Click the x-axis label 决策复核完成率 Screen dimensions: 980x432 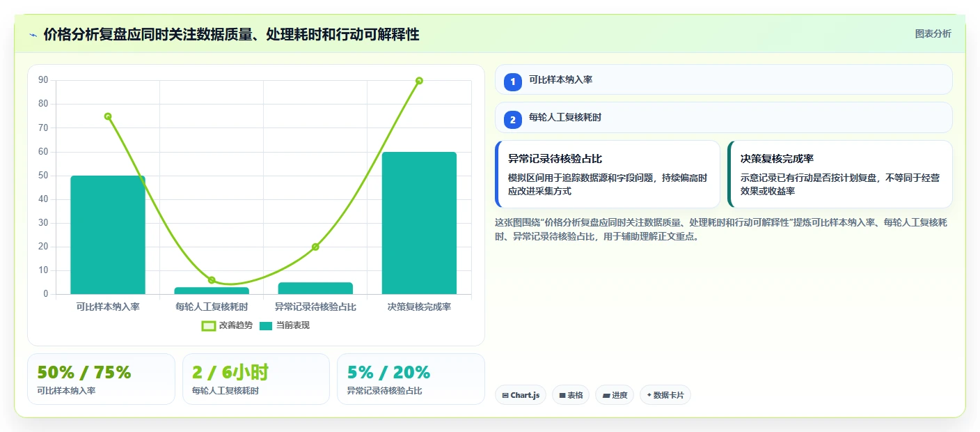tap(419, 307)
